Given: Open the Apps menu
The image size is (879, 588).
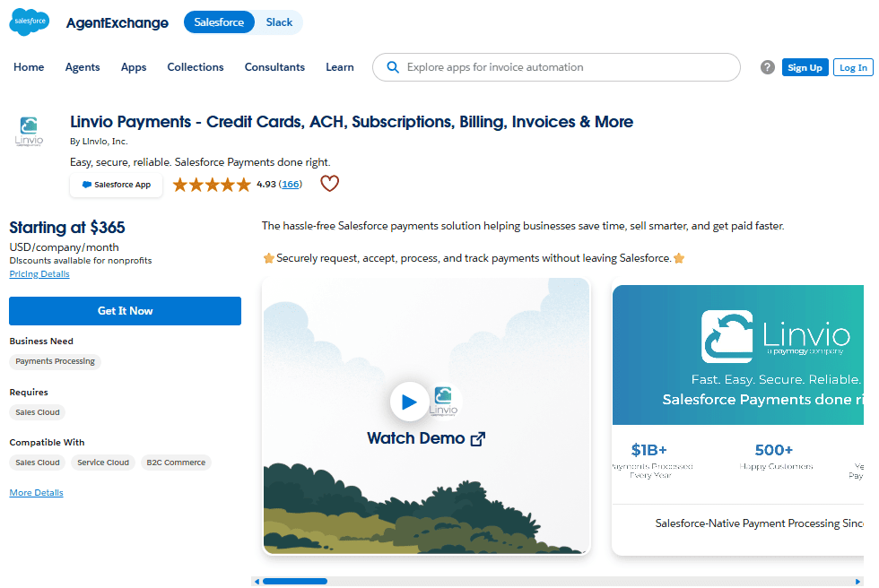Looking at the screenshot, I should (134, 67).
